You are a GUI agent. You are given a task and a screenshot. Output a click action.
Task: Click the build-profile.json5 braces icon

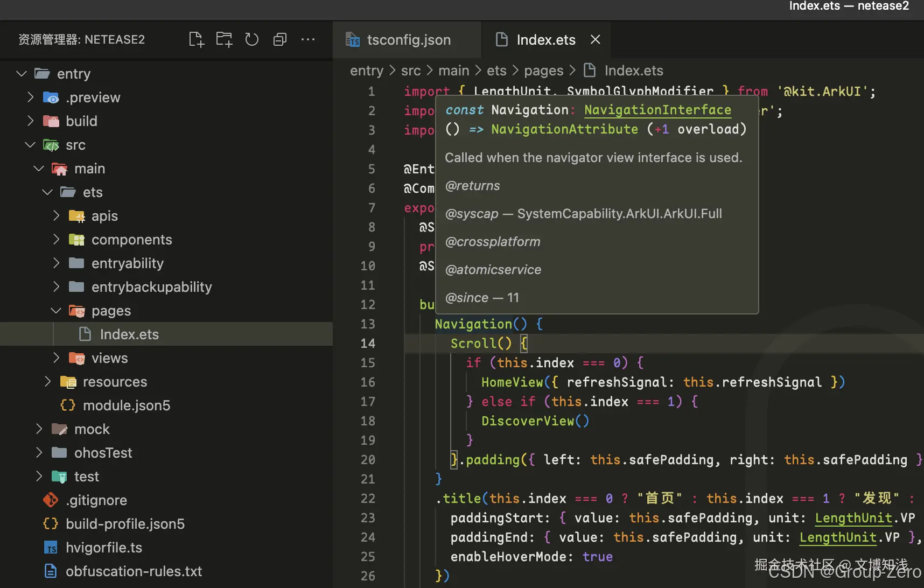[x=51, y=524]
